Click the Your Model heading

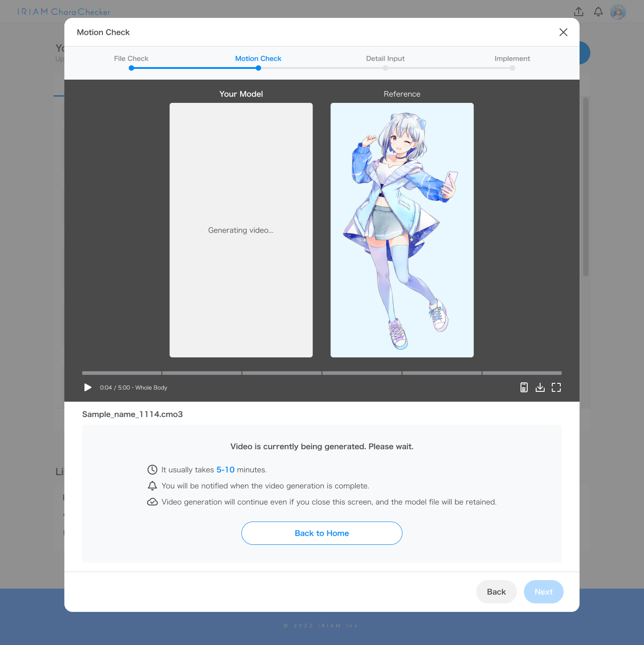241,94
